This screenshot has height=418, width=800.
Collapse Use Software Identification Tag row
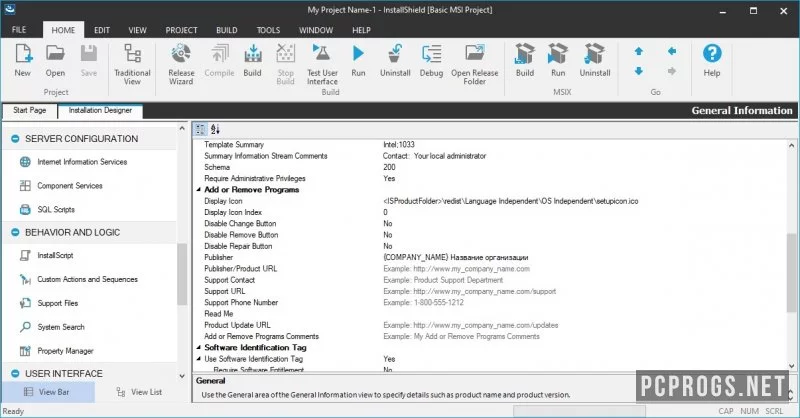tap(198, 359)
